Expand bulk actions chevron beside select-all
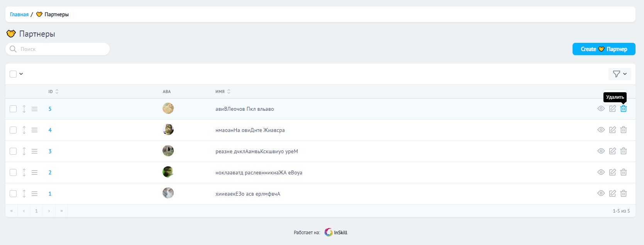The image size is (644, 245). click(21, 74)
